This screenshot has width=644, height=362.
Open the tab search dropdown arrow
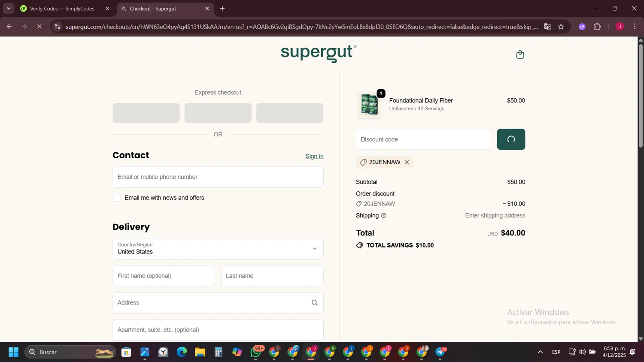point(9,9)
